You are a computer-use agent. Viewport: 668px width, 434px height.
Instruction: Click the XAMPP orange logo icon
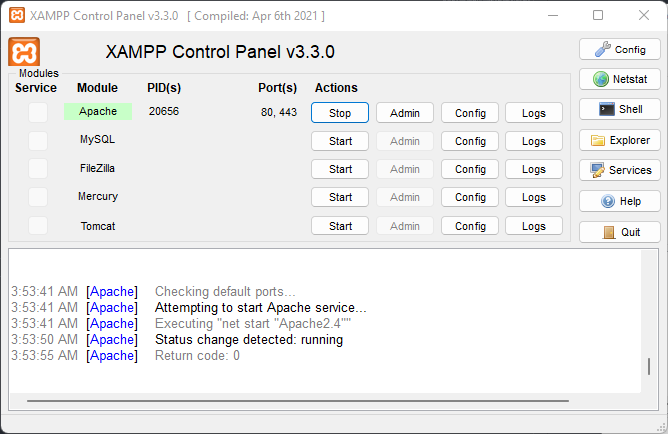point(24,52)
